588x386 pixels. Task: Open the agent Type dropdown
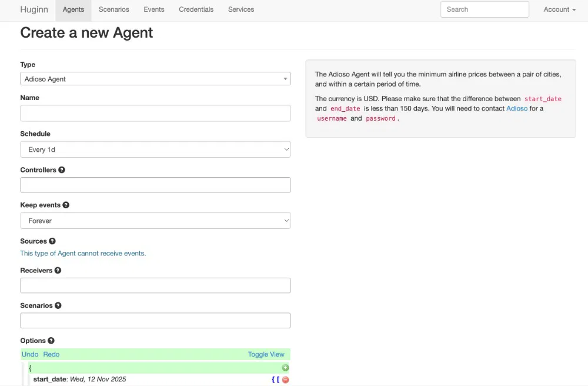click(155, 79)
